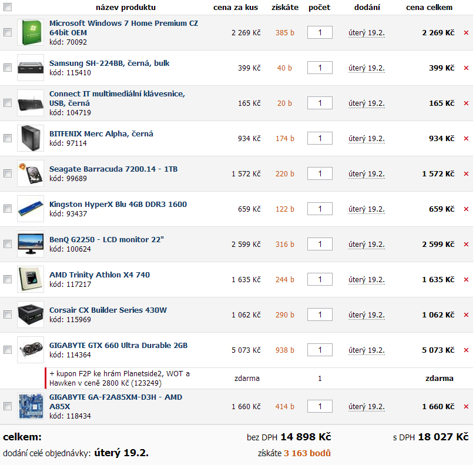This screenshot has width=476, height=465.
Task: Remove BITFENIX Merc Alpha case via red X
Action: (466, 139)
